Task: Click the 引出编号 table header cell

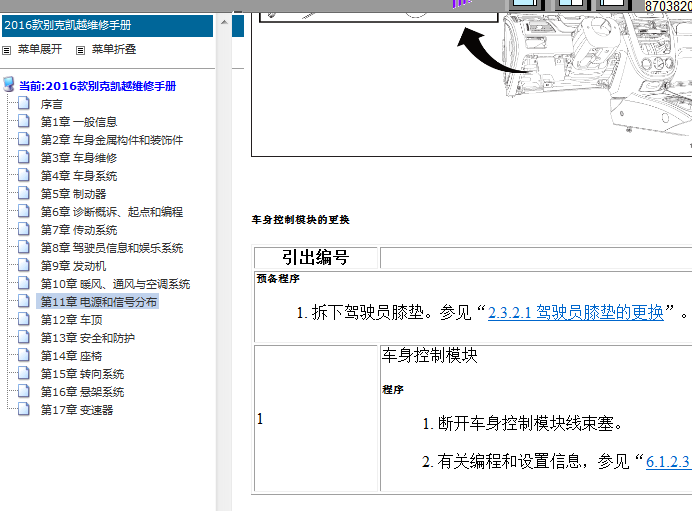Action: click(x=316, y=257)
